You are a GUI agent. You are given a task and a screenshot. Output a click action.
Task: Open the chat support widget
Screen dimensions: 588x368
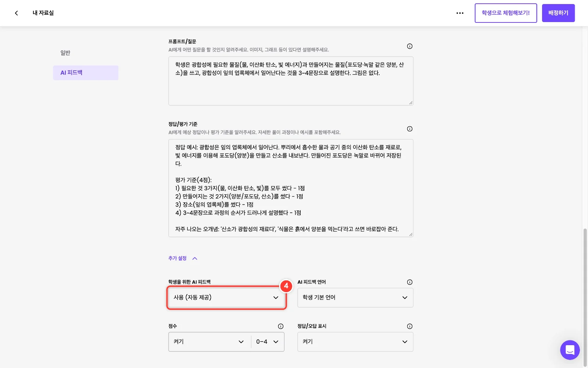click(570, 350)
